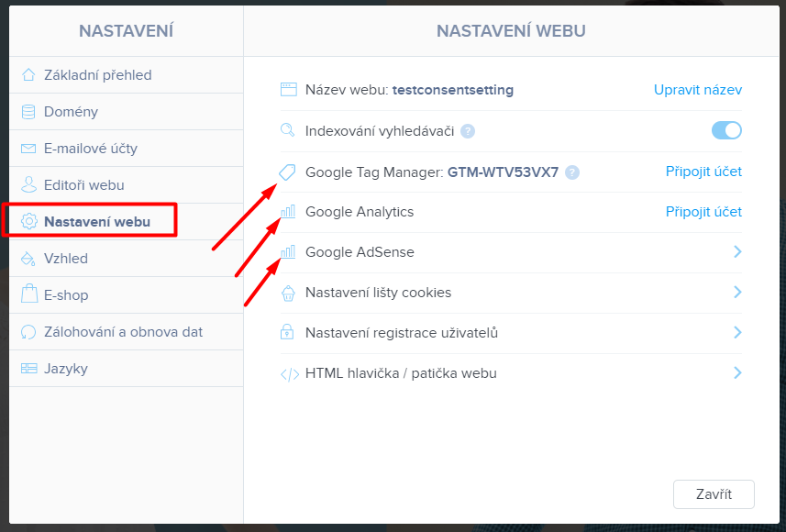Open the help tooltip beside GTM-WTV53VX7

pyautogui.click(x=572, y=172)
